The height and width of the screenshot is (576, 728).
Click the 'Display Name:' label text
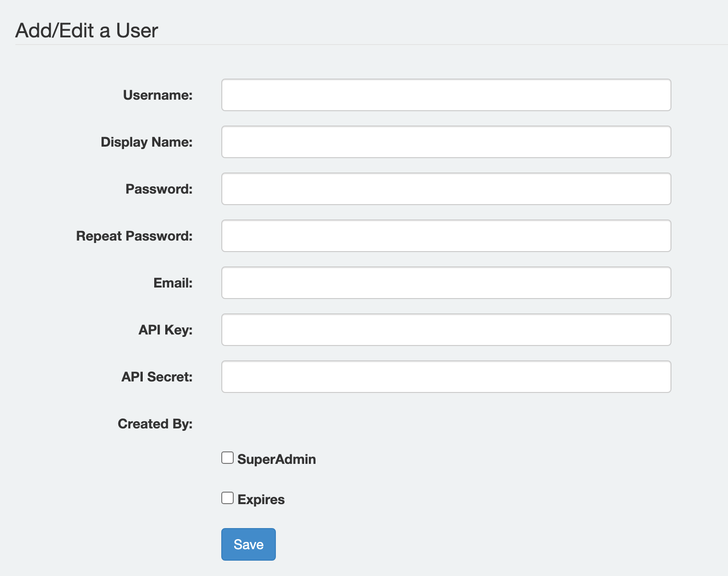pos(147,142)
